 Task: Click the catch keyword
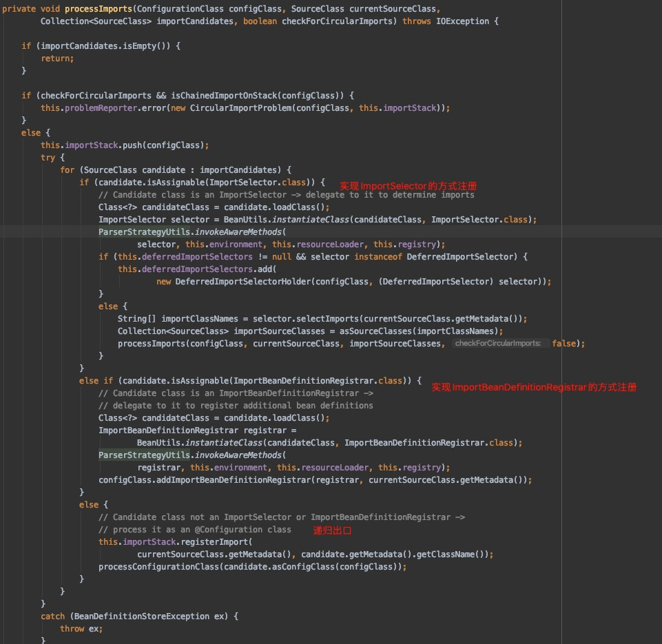click(53, 616)
